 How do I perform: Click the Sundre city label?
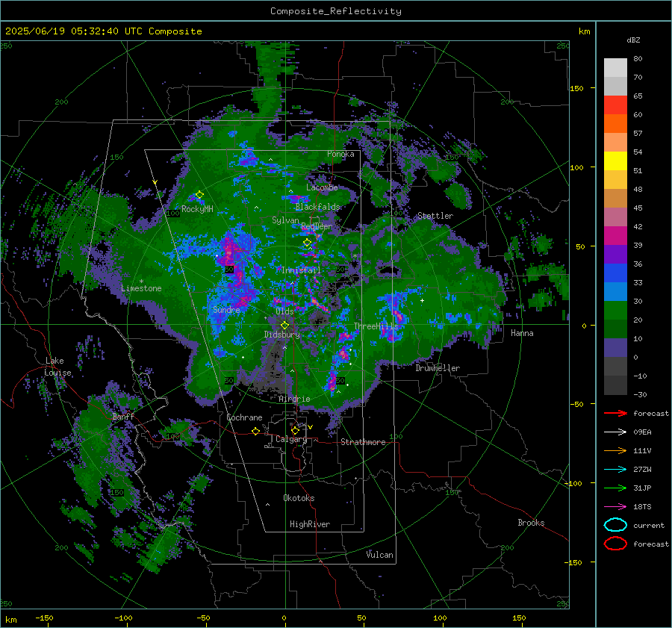pos(226,310)
